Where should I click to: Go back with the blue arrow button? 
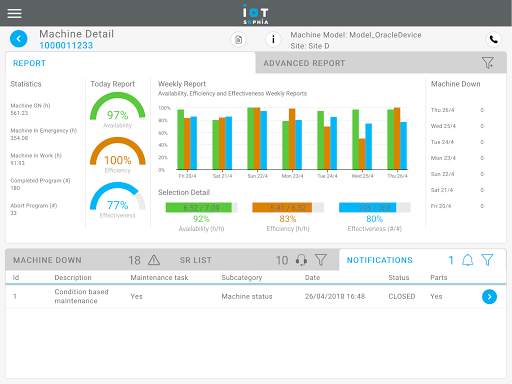(19, 39)
